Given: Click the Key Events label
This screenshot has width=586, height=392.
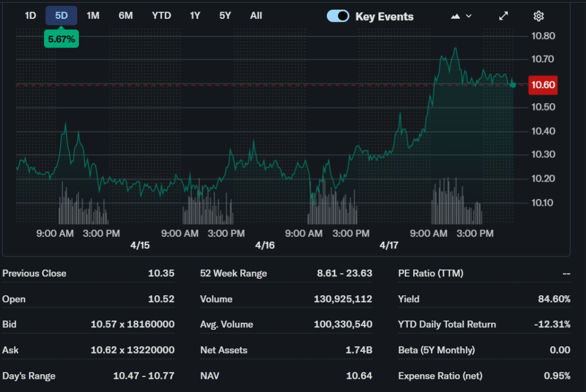Looking at the screenshot, I should [384, 17].
